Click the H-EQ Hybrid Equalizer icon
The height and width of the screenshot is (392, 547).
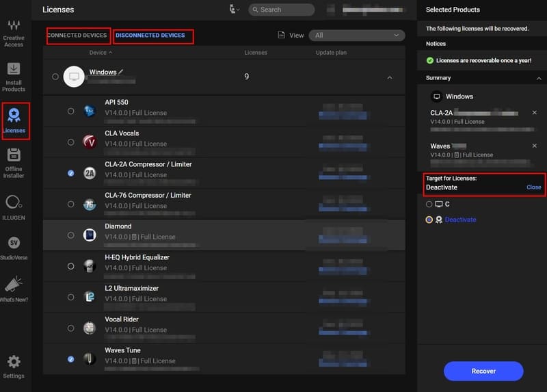click(90, 266)
